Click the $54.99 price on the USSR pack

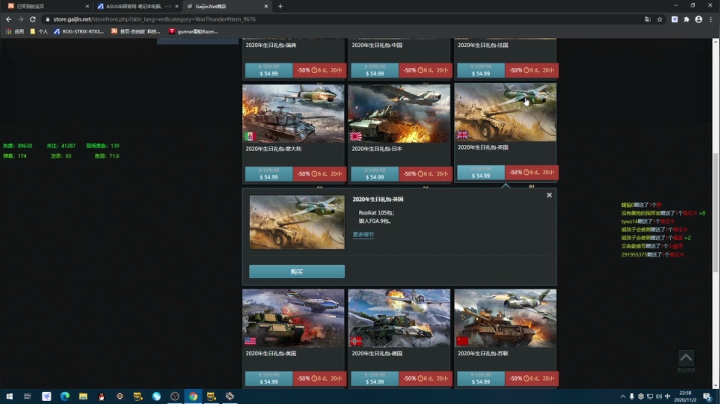coord(481,378)
